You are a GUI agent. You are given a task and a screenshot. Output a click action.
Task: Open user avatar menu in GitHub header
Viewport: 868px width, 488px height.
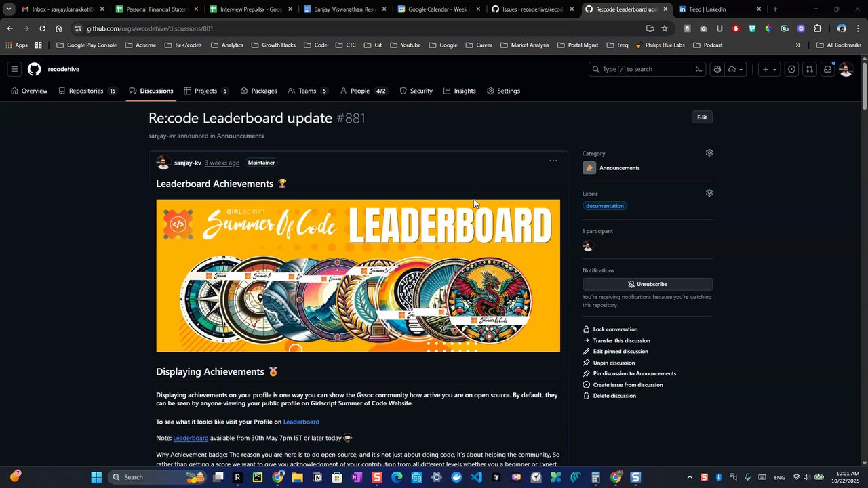(x=846, y=69)
